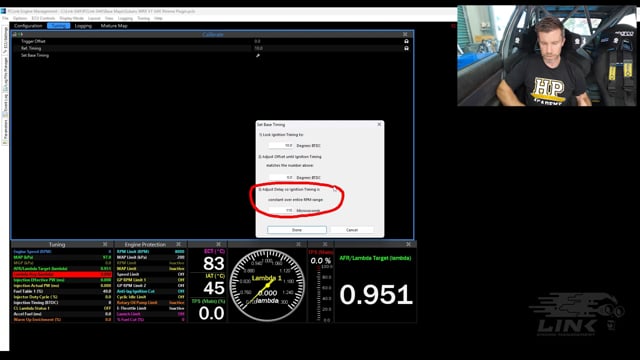
Task: Close the ECT/IAT display panel
Action: click(x=218, y=244)
